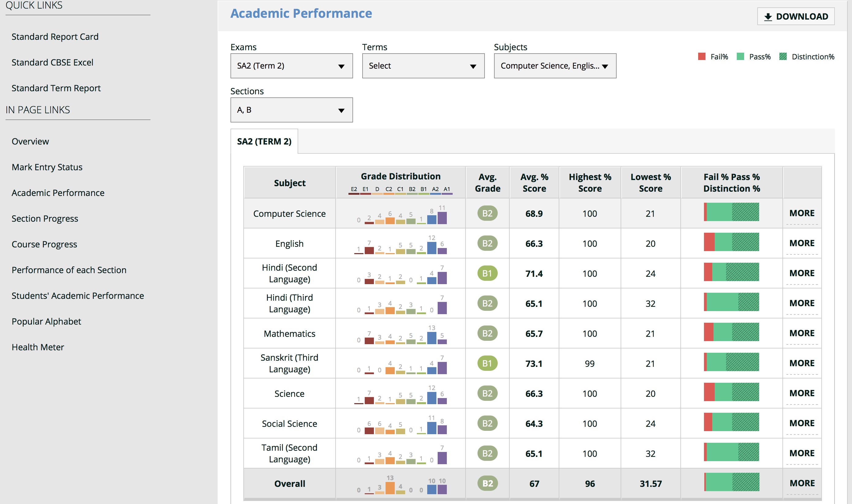Select the SA2 (TERM 2) tab
This screenshot has width=852, height=504.
coord(264,142)
